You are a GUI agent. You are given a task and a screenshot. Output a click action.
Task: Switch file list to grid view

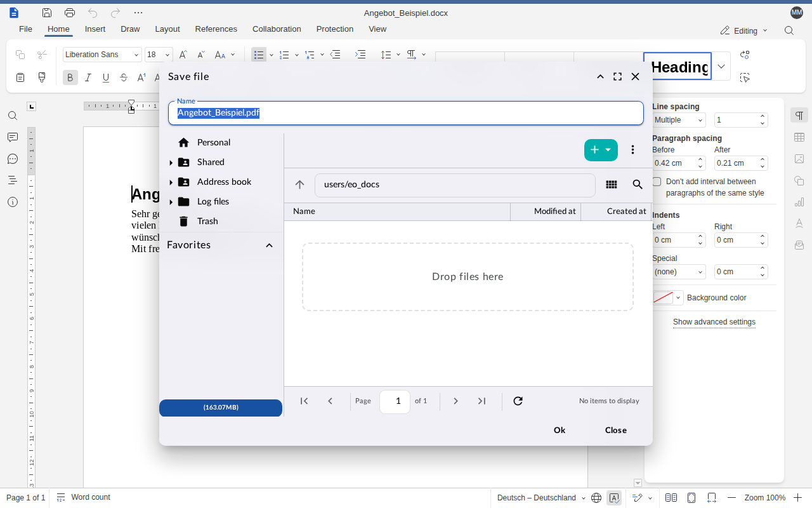[x=612, y=185]
